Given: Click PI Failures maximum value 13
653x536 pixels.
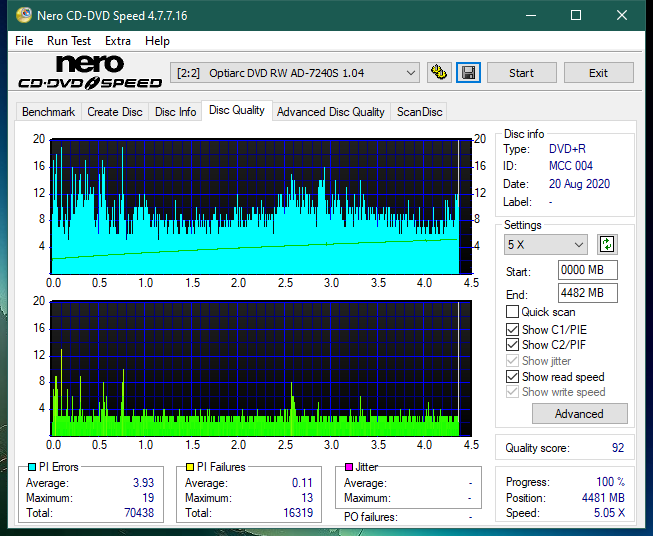Looking at the screenshot, I should point(307,498).
